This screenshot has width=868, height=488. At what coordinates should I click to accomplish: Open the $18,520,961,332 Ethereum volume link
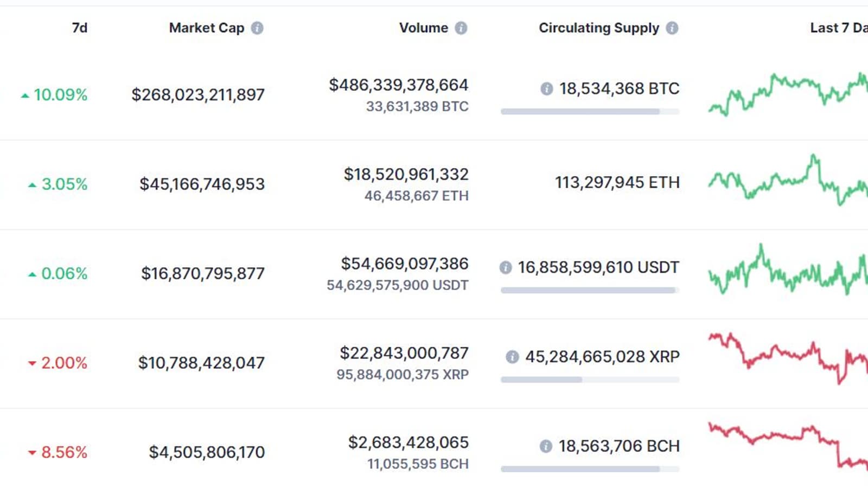coord(406,175)
